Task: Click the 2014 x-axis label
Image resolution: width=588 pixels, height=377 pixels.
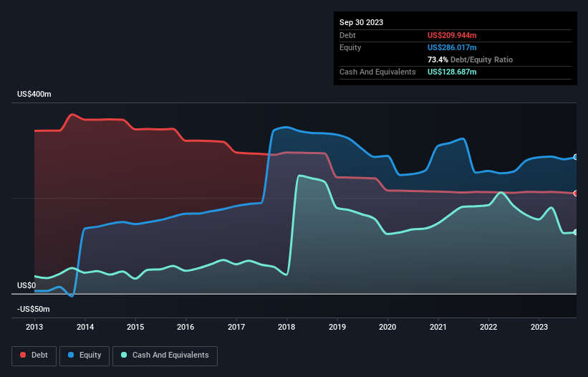Action: (85, 327)
